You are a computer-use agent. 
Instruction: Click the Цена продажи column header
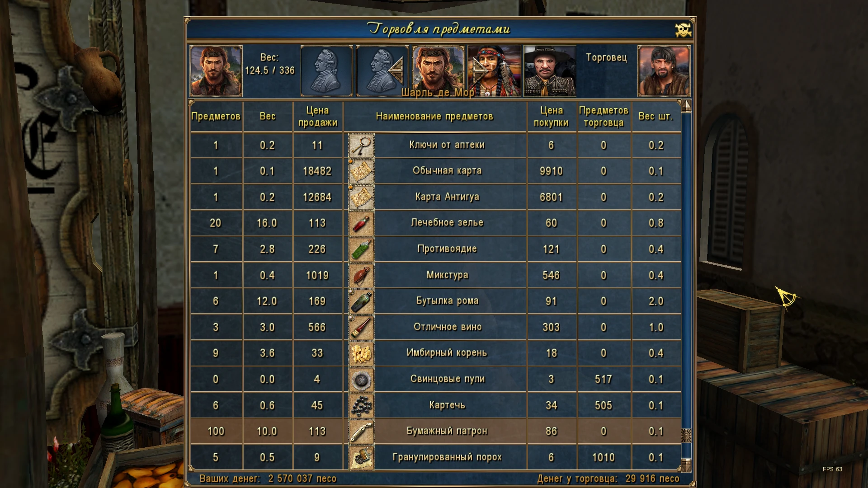click(318, 117)
